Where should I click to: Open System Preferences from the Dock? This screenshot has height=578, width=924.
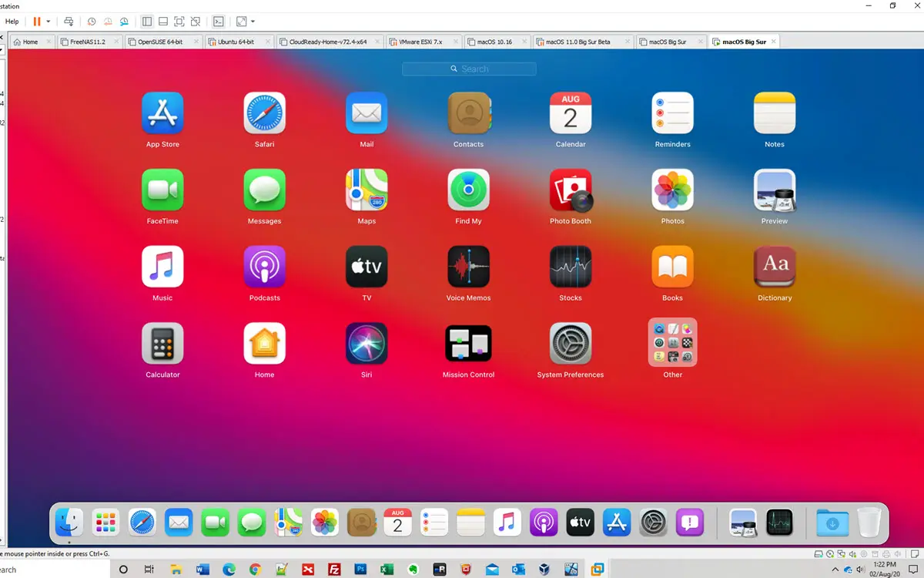point(654,523)
